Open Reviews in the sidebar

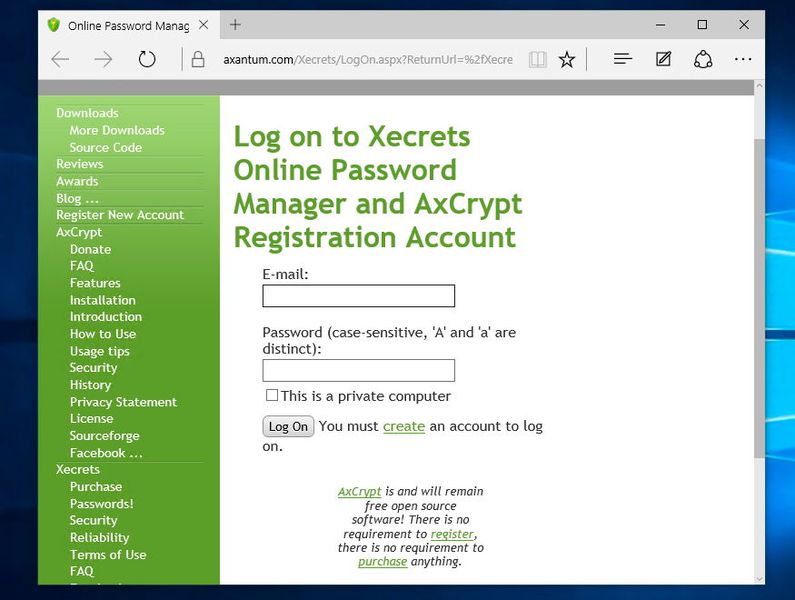click(80, 164)
